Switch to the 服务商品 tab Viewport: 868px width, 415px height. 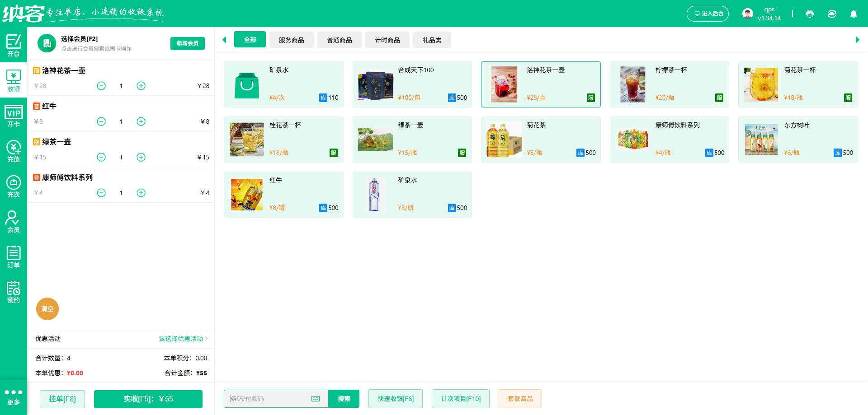tap(291, 39)
